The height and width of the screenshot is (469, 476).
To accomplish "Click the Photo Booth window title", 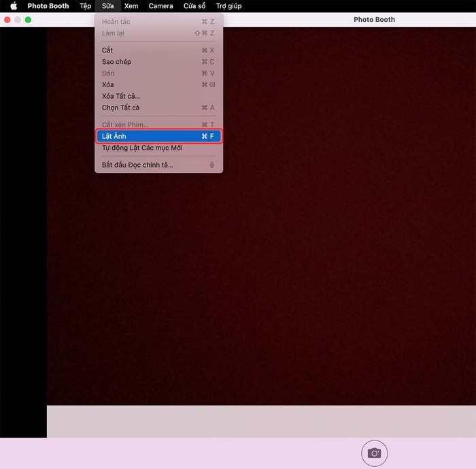I will click(374, 20).
